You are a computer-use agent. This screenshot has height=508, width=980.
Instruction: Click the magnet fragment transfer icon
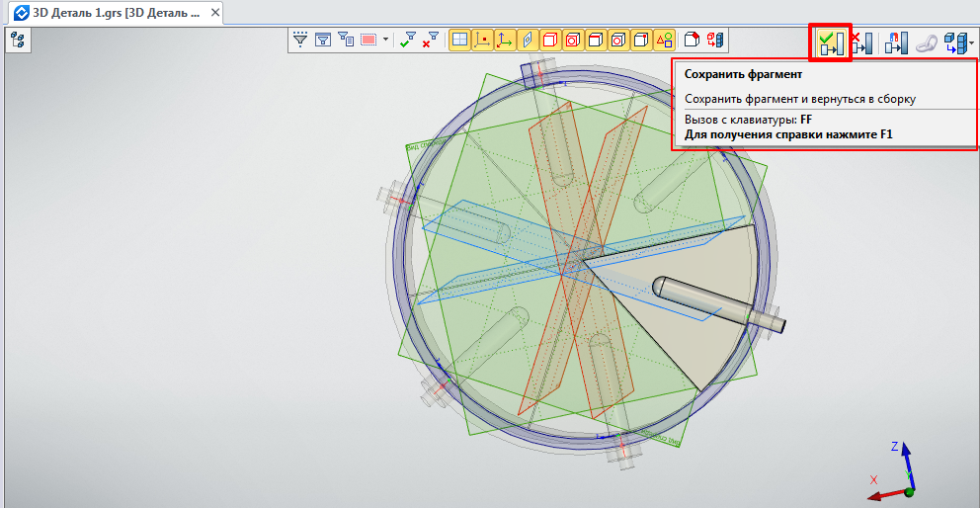coord(896,42)
